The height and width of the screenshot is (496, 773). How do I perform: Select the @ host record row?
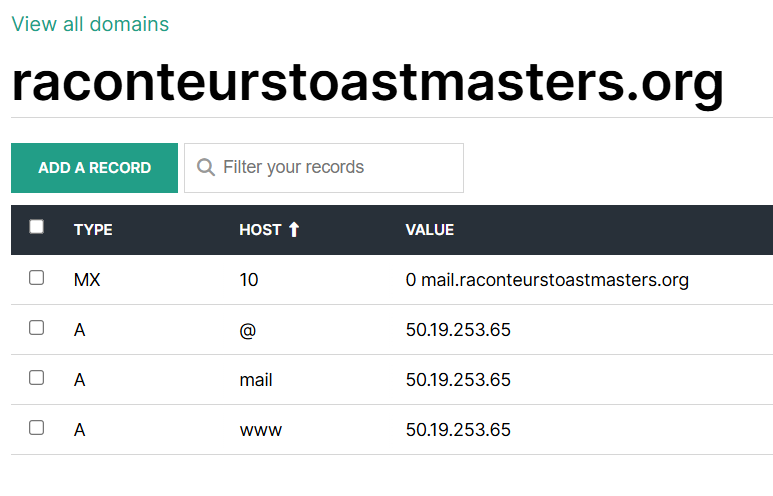[x=248, y=330]
